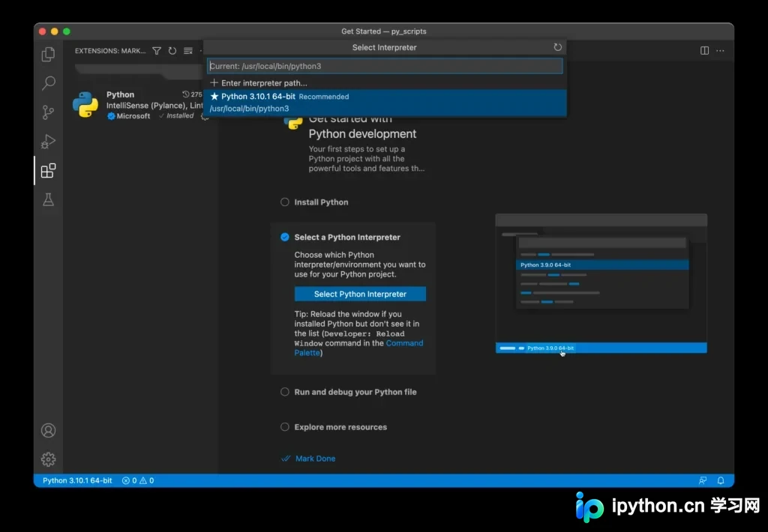Open the Source Control view

coord(48,112)
